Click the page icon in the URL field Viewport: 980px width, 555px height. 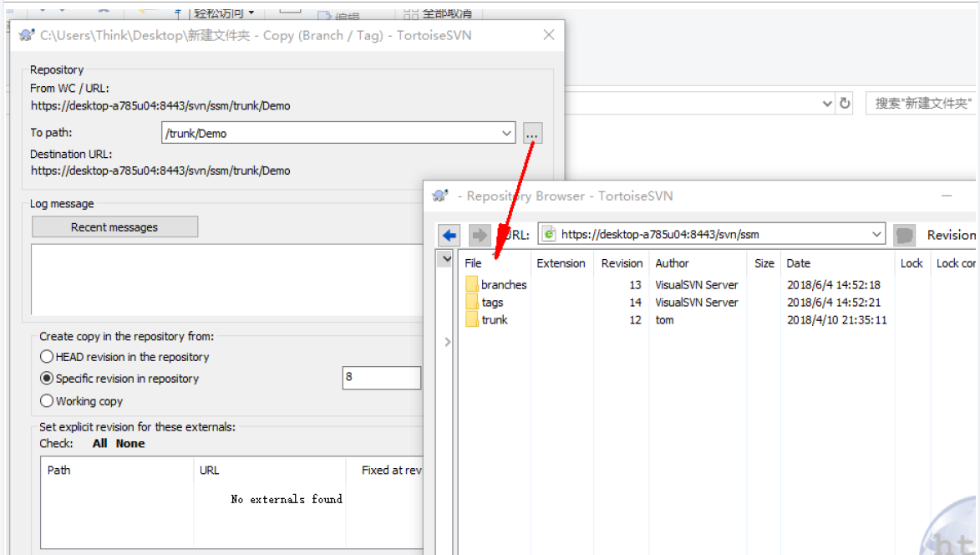548,234
